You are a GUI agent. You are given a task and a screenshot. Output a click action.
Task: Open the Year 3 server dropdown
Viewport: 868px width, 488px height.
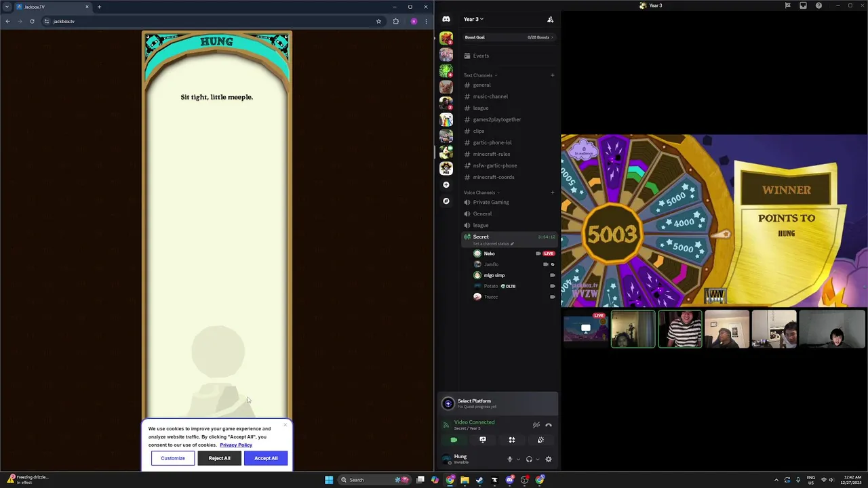point(473,19)
